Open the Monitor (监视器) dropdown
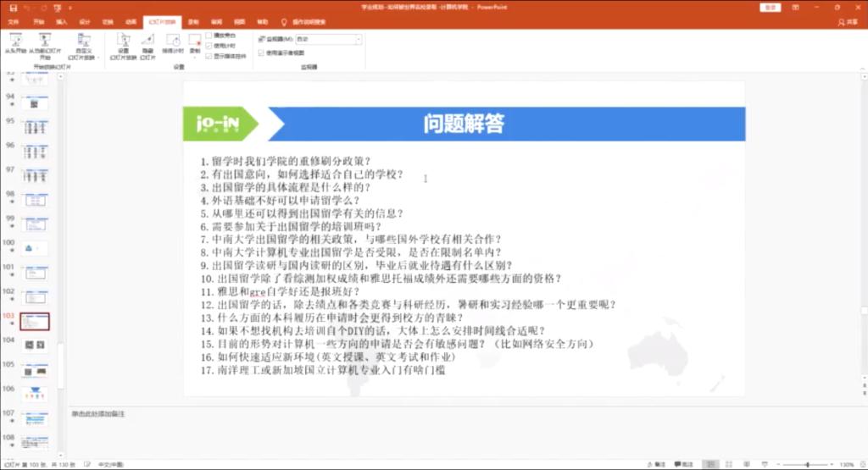Image resolution: width=868 pixels, height=470 pixels. [329, 39]
